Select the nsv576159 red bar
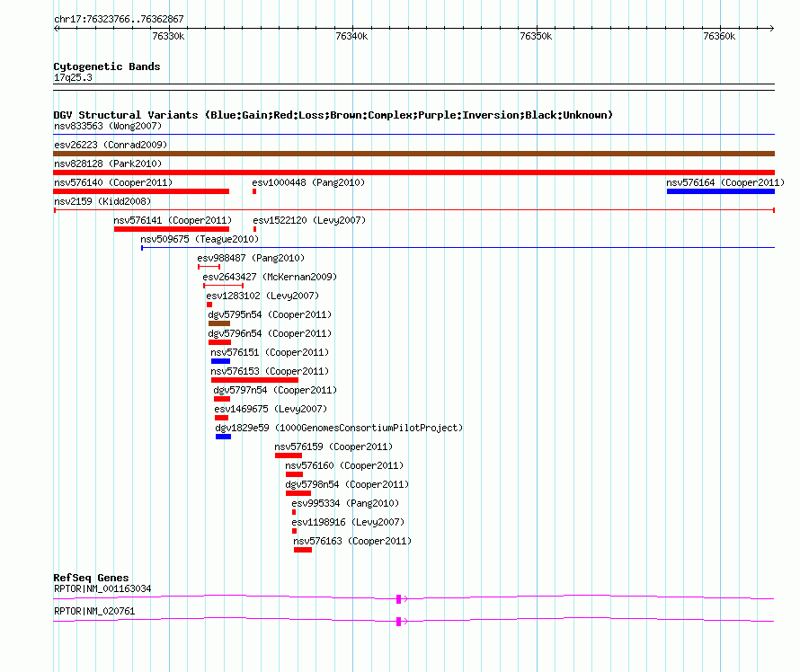Image resolution: width=800 pixels, height=672 pixels. [289, 455]
